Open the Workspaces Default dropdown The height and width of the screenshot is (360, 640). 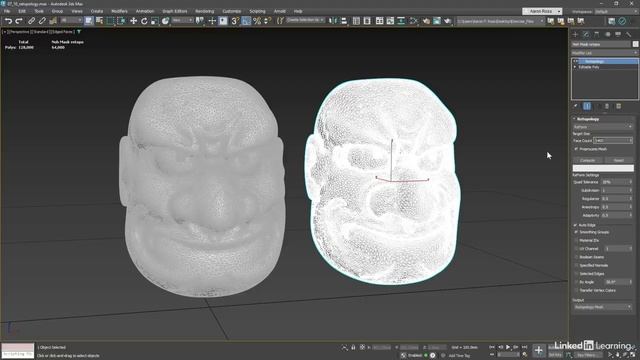point(616,11)
